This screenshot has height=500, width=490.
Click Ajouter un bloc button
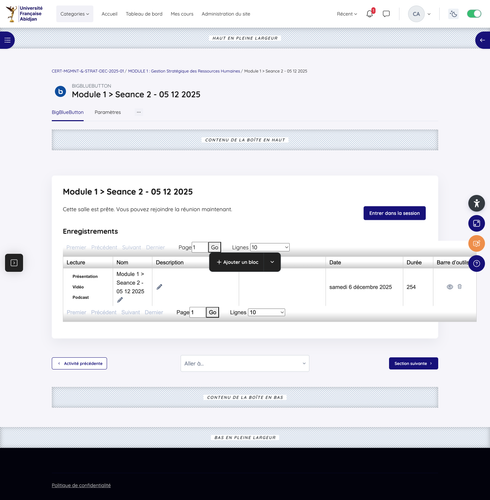click(x=237, y=262)
